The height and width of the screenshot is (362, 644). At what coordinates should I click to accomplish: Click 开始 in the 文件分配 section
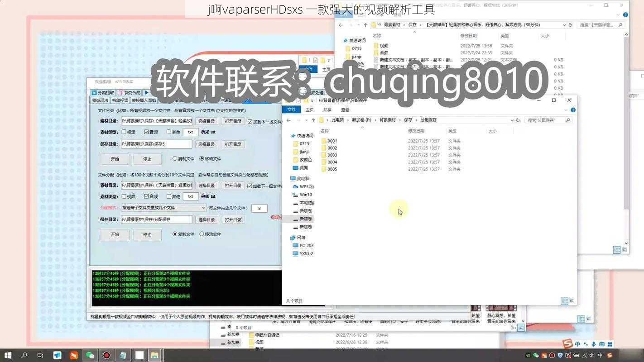click(x=115, y=234)
